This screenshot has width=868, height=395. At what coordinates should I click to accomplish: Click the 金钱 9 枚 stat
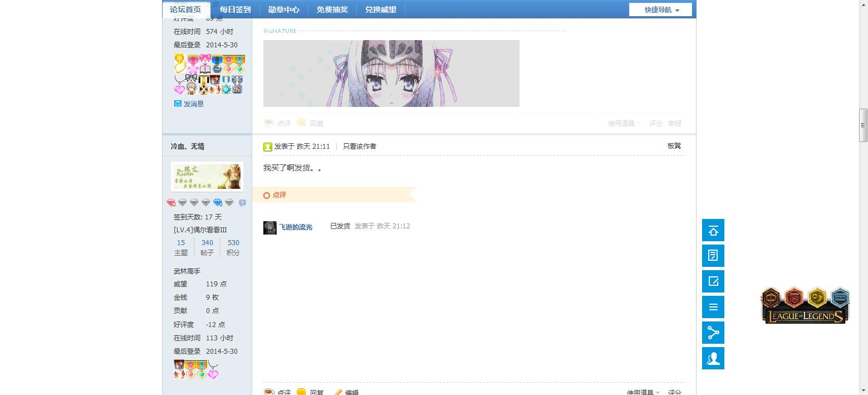pos(197,298)
